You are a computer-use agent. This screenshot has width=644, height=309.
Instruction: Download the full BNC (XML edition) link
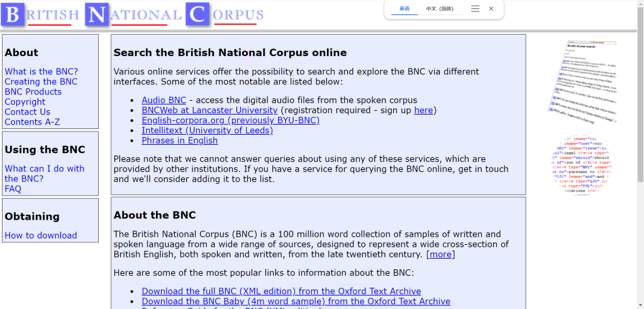click(281, 291)
